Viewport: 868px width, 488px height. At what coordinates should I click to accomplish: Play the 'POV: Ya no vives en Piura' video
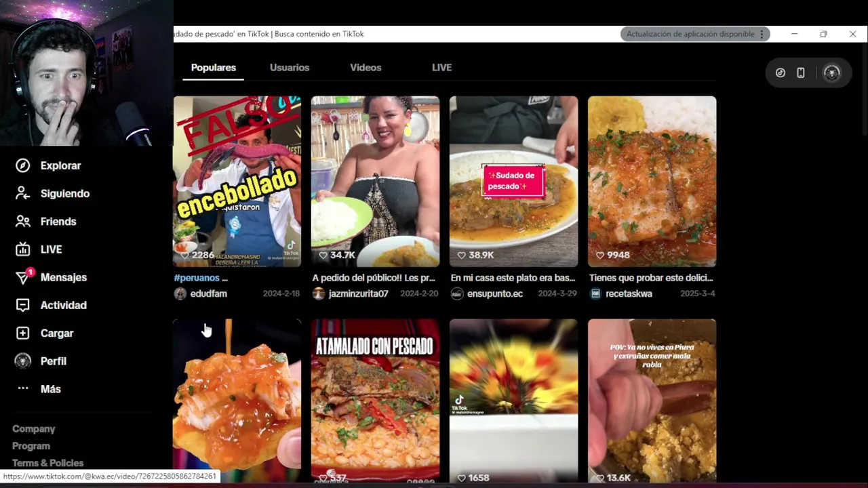tap(652, 401)
